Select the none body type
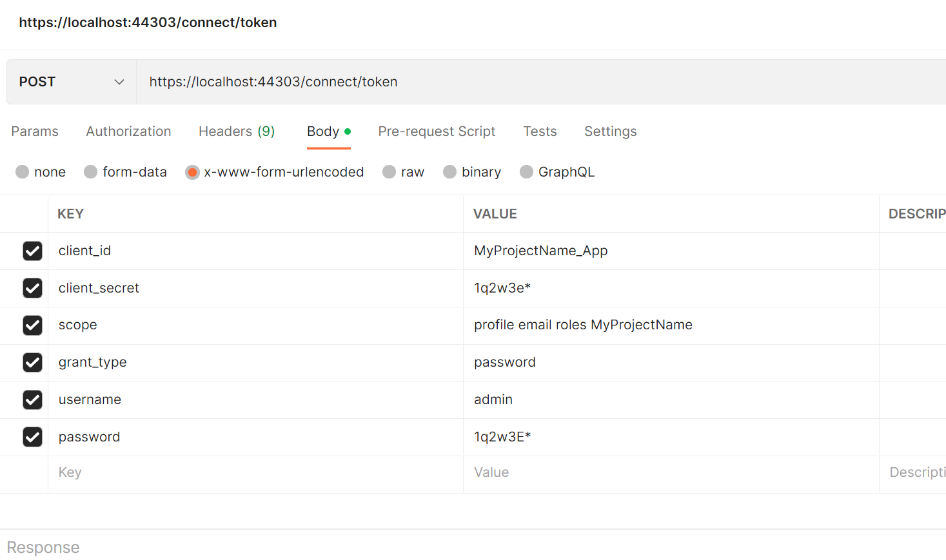 tap(23, 172)
